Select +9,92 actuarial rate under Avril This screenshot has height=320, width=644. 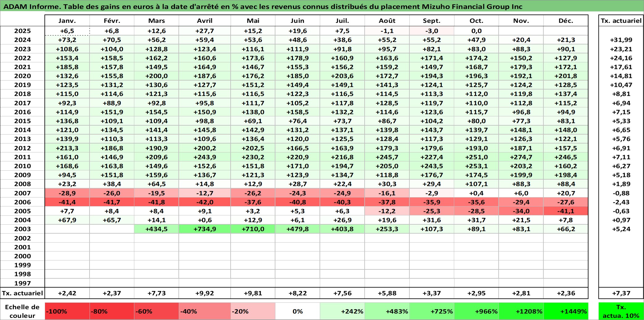(205, 293)
